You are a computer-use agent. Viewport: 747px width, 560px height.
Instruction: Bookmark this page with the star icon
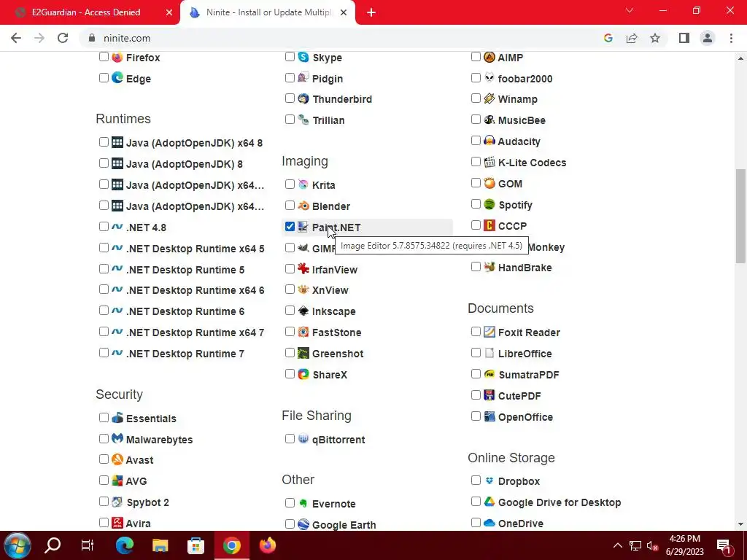coord(655,38)
